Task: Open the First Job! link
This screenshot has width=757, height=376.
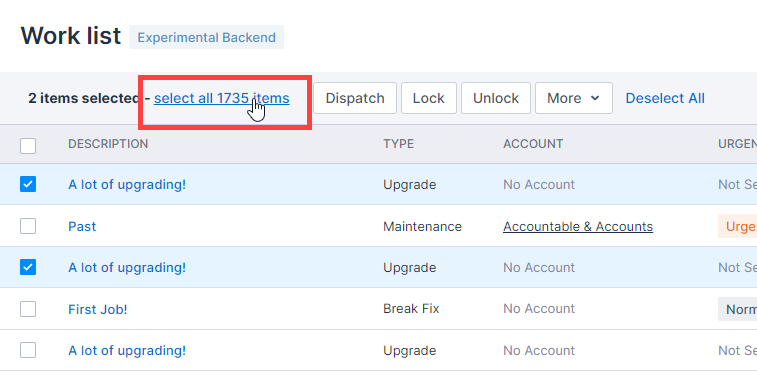Action: pos(98,309)
